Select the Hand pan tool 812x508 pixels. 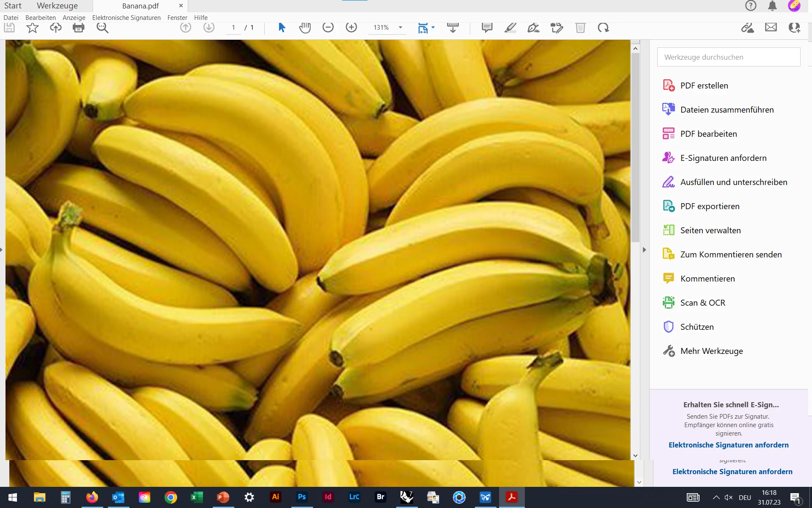(304, 28)
